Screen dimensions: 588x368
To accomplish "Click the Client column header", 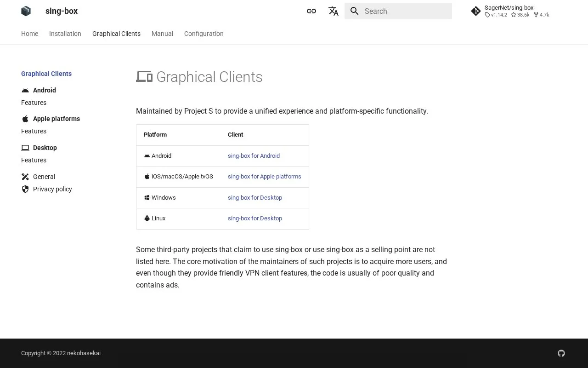I will pos(236,135).
